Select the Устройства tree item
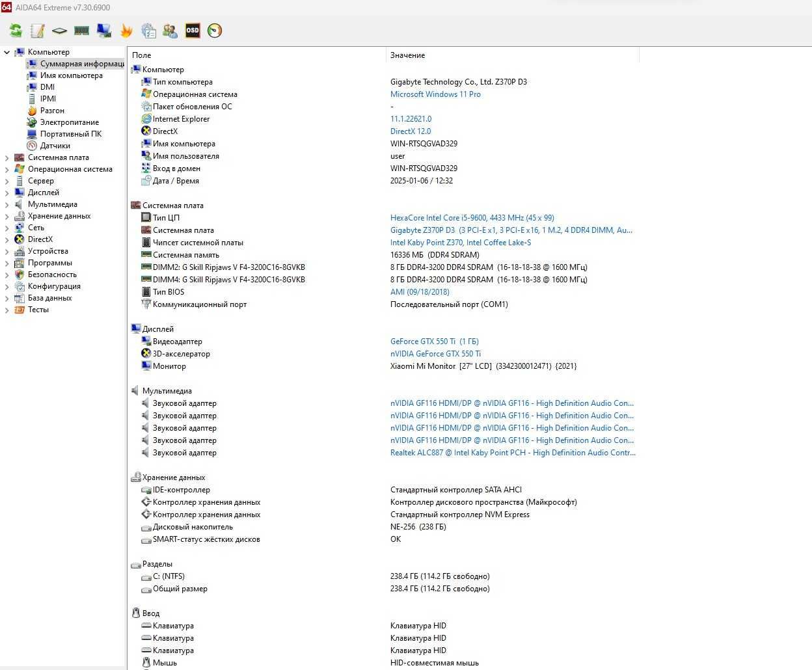 [x=48, y=251]
